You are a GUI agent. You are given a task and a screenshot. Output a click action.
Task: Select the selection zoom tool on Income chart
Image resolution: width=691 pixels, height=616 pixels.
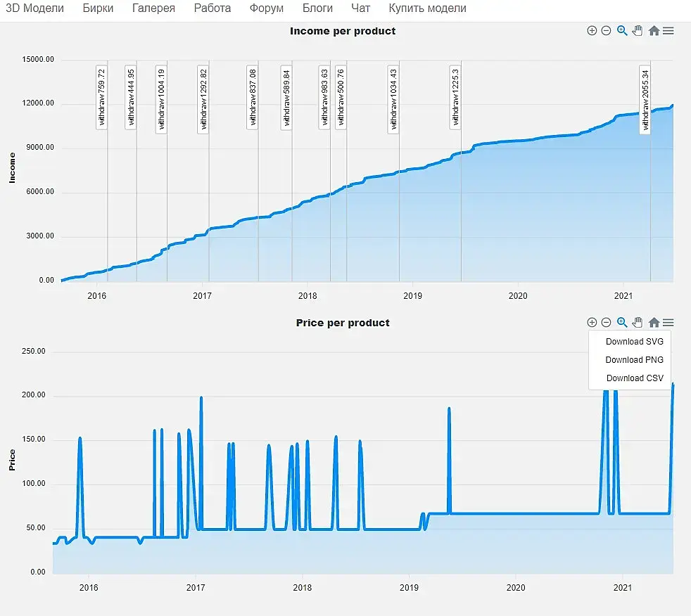(x=622, y=30)
